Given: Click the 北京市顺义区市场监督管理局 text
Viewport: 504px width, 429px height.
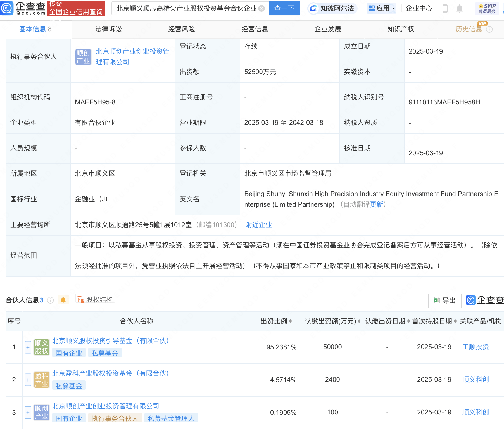Looking at the screenshot, I should (x=288, y=173).
